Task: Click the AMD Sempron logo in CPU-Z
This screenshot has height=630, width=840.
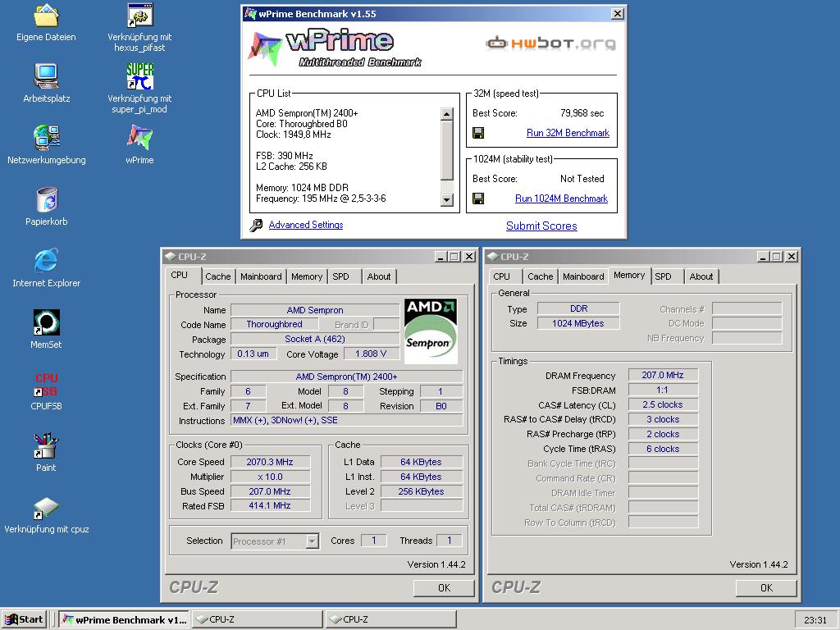Action: (x=430, y=331)
